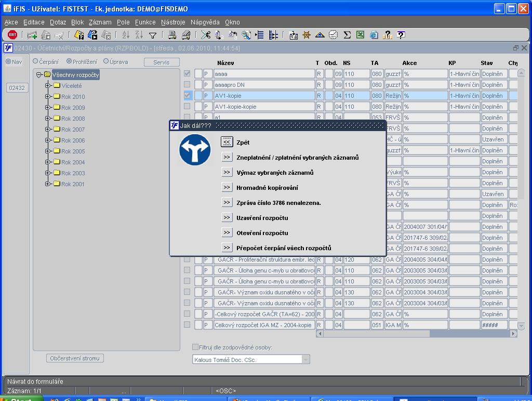Choose Hromadné kopírování arrow button
532x401 pixels.
(227, 187)
